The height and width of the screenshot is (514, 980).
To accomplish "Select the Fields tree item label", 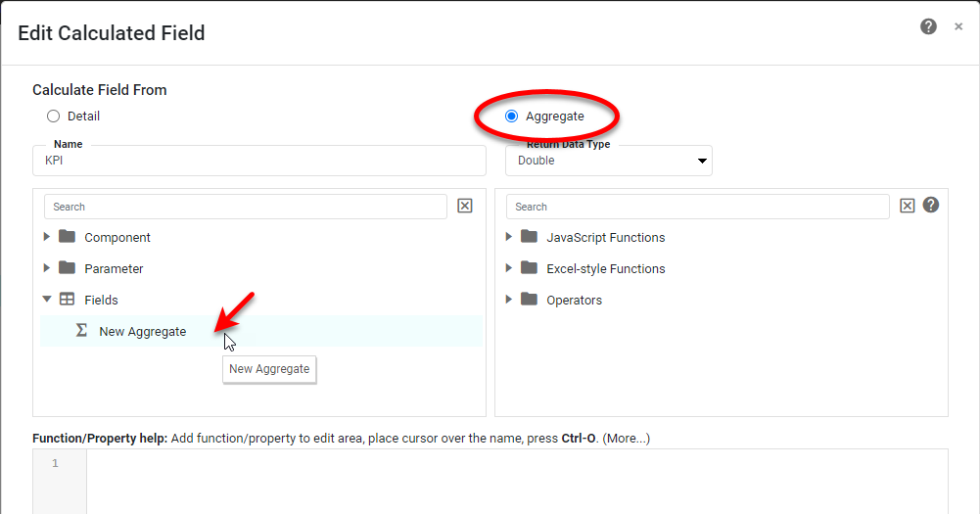I will [x=101, y=301].
